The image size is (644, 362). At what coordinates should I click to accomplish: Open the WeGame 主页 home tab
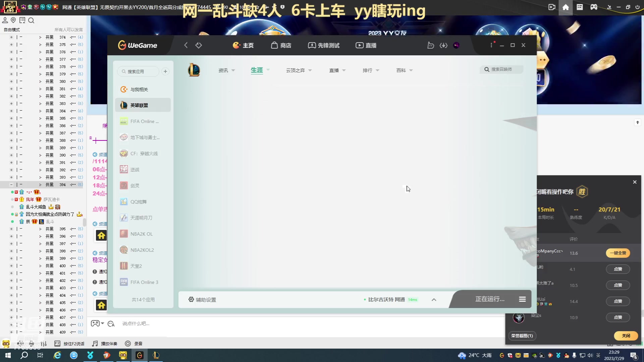click(243, 45)
